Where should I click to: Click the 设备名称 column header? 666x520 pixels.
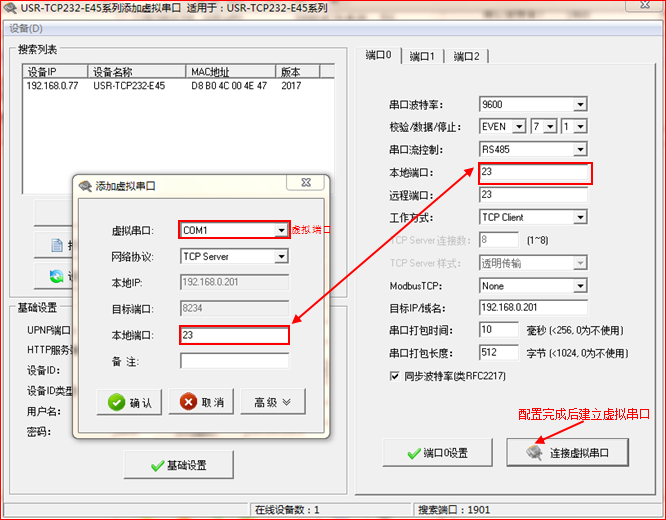(136, 71)
